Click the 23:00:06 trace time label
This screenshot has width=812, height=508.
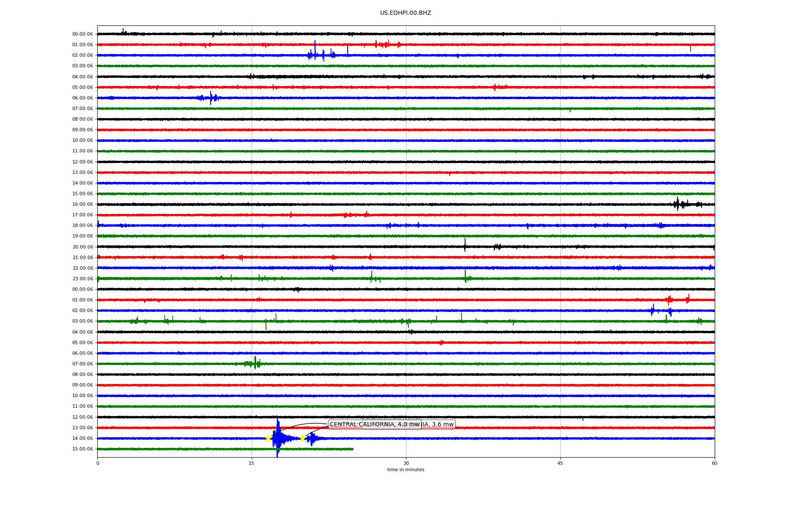tap(82, 279)
